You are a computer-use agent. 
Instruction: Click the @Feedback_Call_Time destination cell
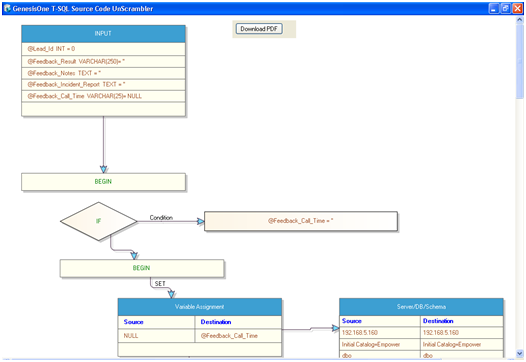tap(238, 335)
